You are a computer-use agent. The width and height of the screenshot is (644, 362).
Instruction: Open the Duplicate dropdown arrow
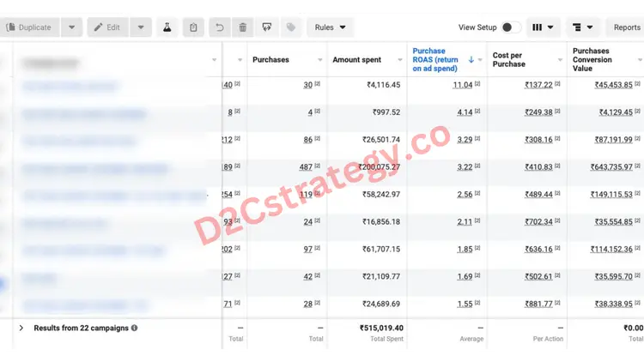pyautogui.click(x=71, y=27)
